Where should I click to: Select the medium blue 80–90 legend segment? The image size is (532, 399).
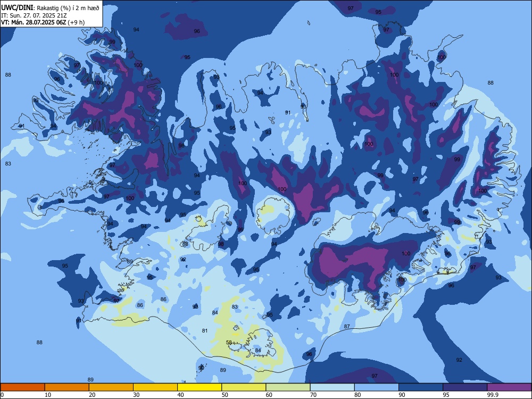(x=377, y=387)
